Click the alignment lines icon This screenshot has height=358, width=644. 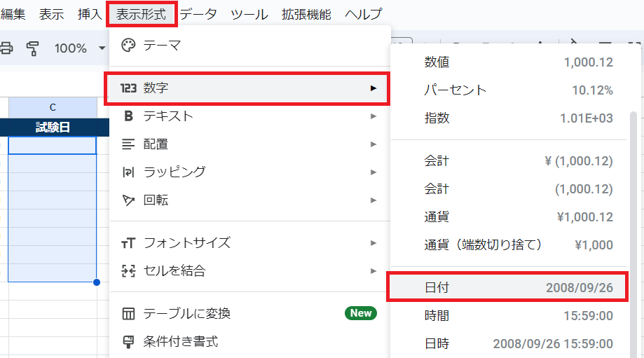coord(128,144)
